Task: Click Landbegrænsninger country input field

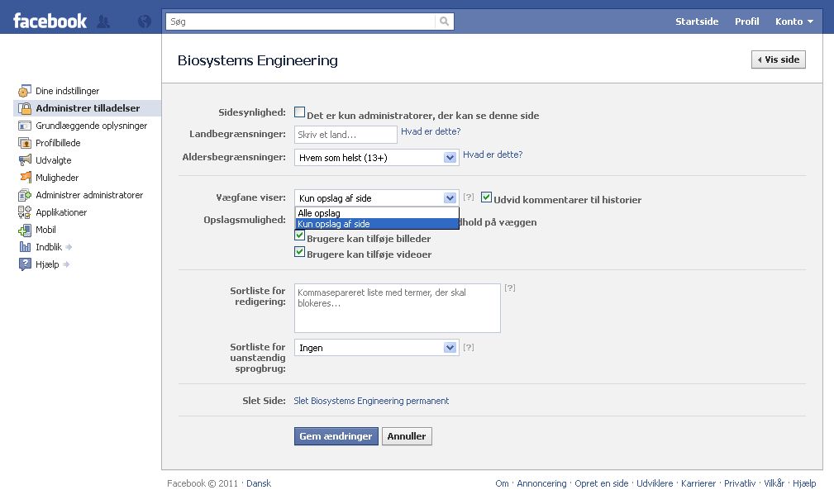Action: [x=346, y=135]
